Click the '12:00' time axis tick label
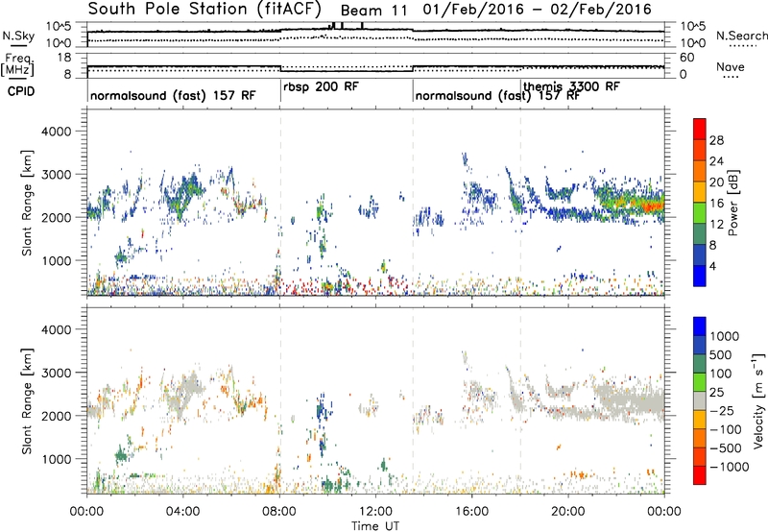Image resolution: width=768 pixels, height=532 pixels. 375,512
